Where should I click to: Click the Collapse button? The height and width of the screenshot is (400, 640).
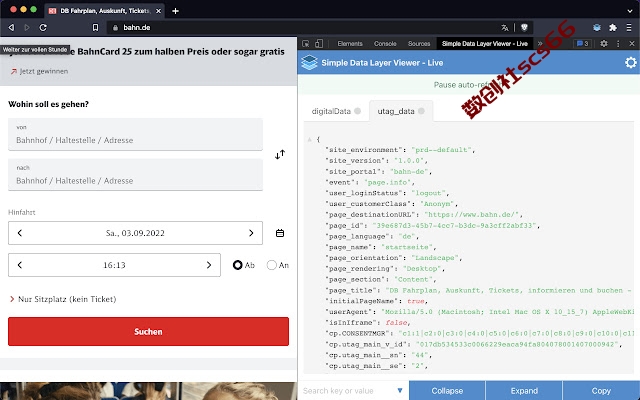(447, 391)
